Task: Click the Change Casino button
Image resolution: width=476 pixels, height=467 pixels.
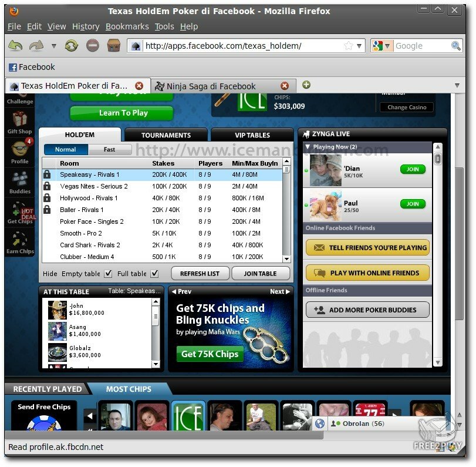Action: click(x=407, y=107)
